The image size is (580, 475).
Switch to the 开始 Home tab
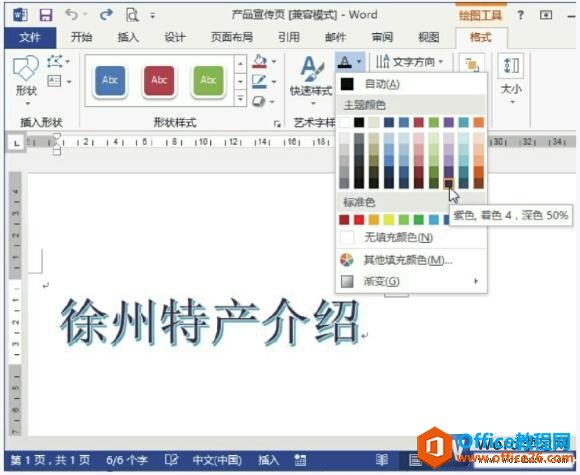point(81,37)
